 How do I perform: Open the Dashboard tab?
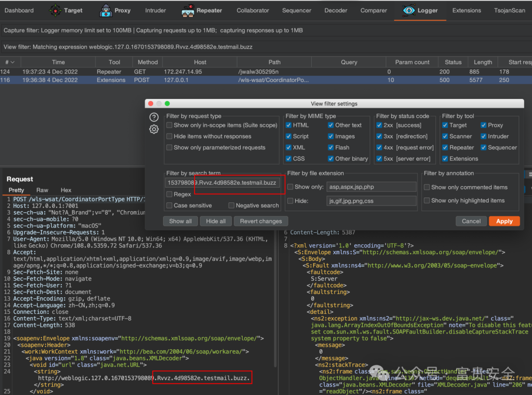click(19, 10)
